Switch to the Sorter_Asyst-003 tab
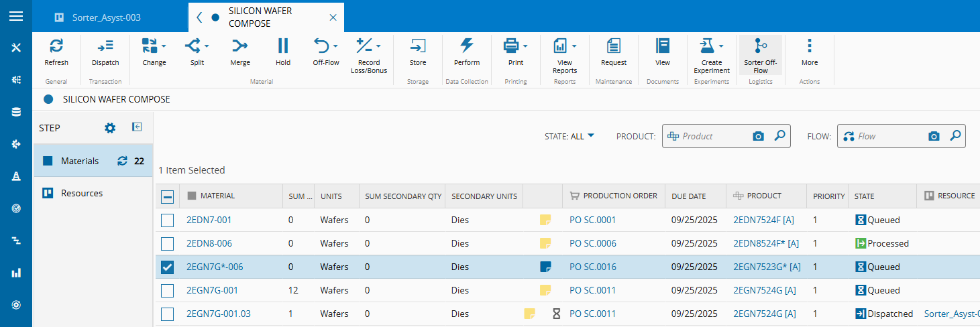 107,17
